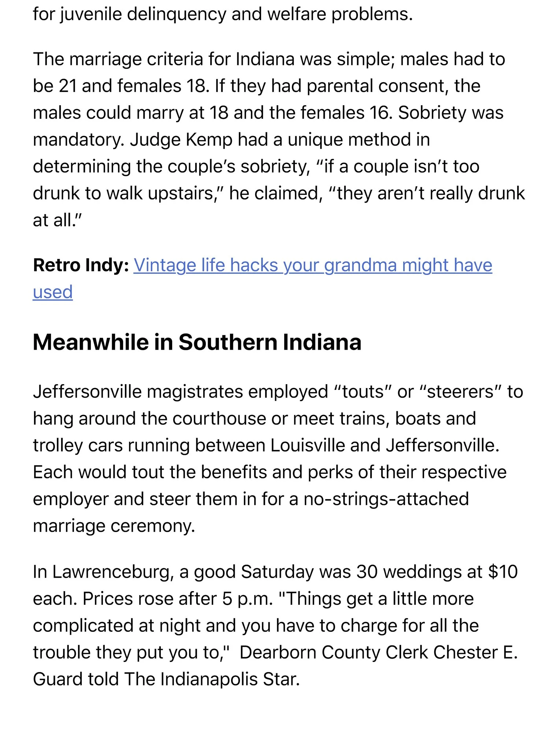Click the word 'used' in the link
Viewport: 560px width, 733px height.
pyautogui.click(x=53, y=292)
